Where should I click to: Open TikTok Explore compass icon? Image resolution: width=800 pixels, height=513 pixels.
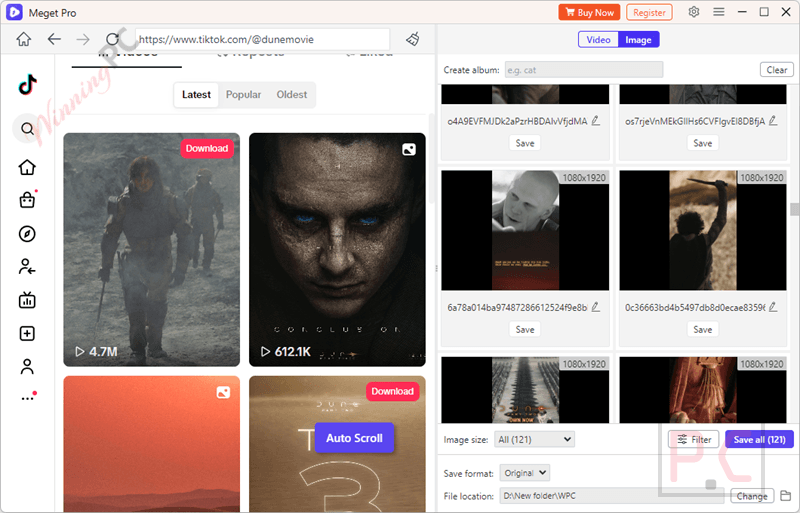pos(27,234)
